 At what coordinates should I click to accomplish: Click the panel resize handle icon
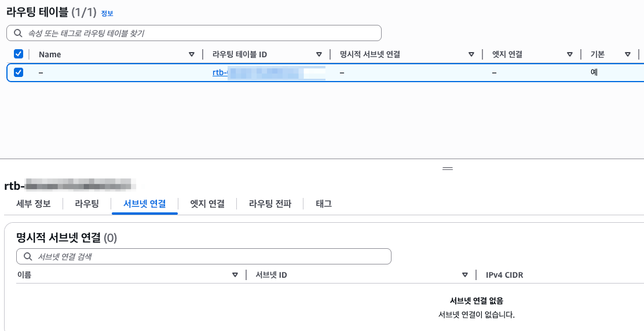coord(447,168)
